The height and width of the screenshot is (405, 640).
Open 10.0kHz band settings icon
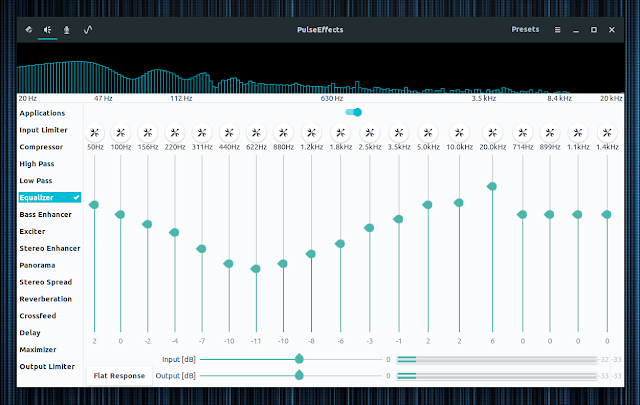pyautogui.click(x=459, y=133)
